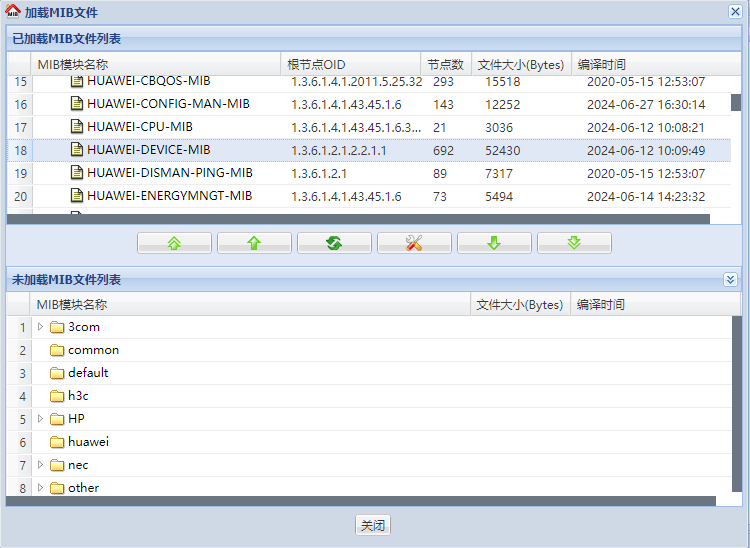This screenshot has height=548, width=750.
Task: Expand the nec folder tree node
Action: tap(40, 464)
